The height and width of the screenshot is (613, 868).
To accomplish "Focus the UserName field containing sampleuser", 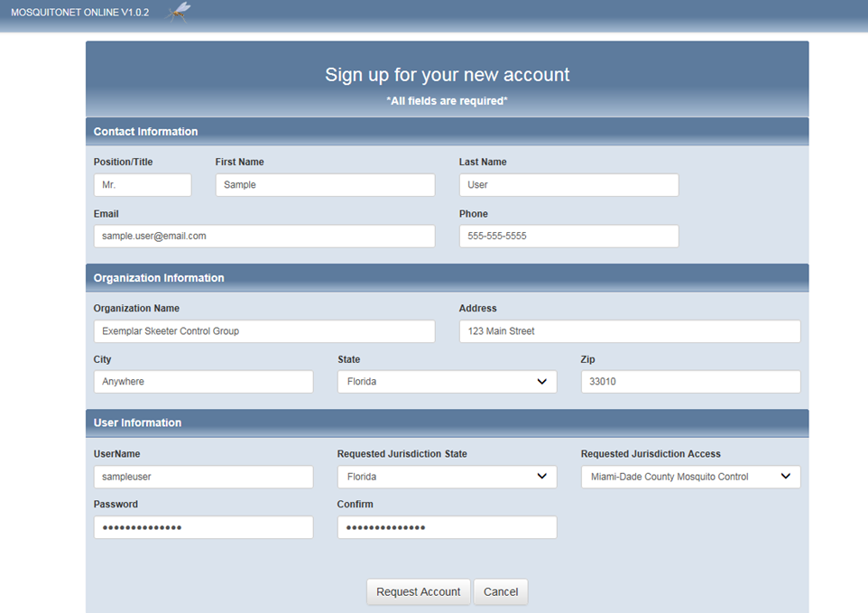I will click(203, 477).
